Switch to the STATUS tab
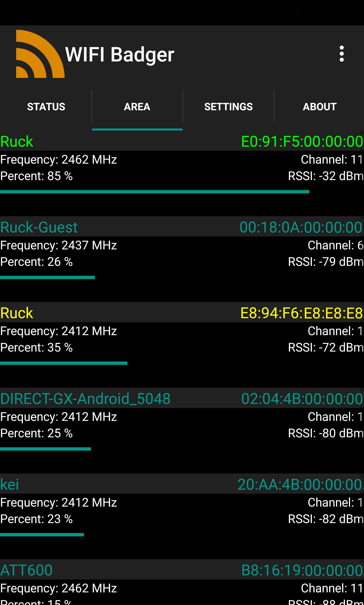 [x=46, y=107]
